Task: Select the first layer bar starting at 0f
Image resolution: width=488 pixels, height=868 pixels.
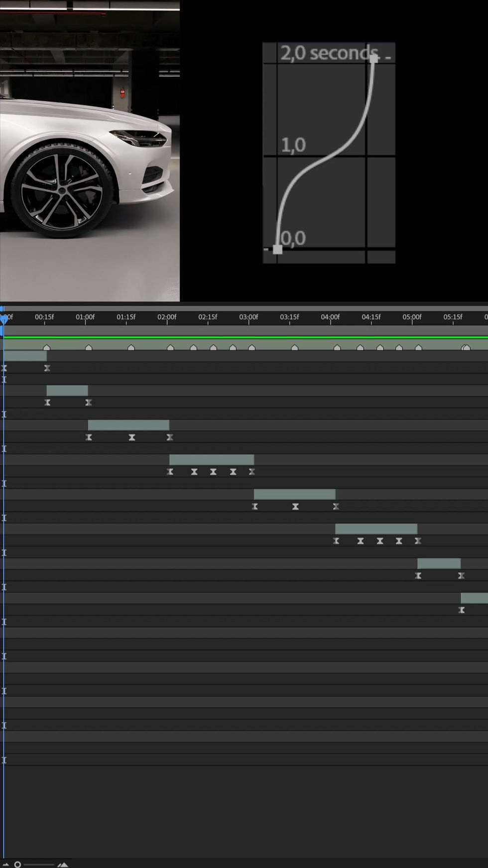Action: 25,356
